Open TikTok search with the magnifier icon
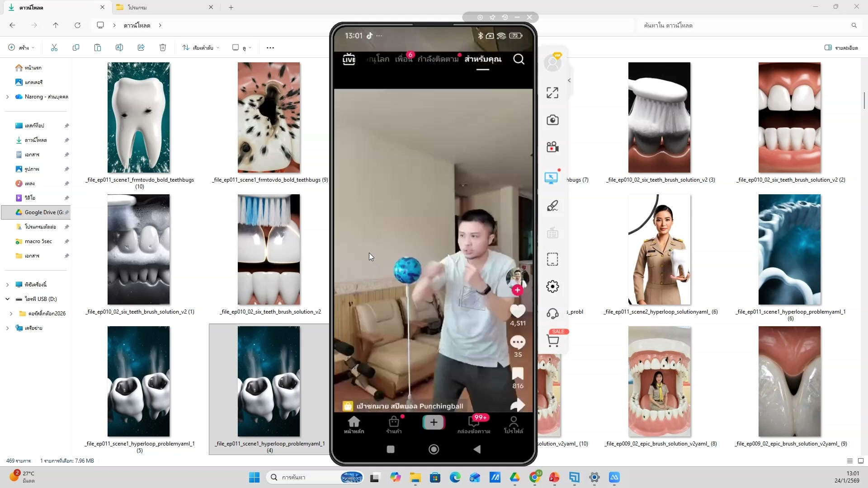 [x=519, y=59]
